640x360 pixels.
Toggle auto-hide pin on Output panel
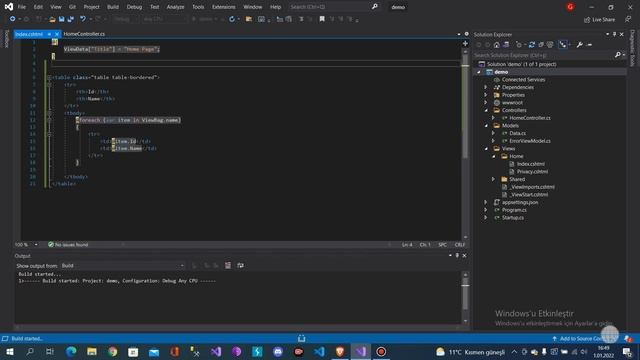(x=457, y=256)
